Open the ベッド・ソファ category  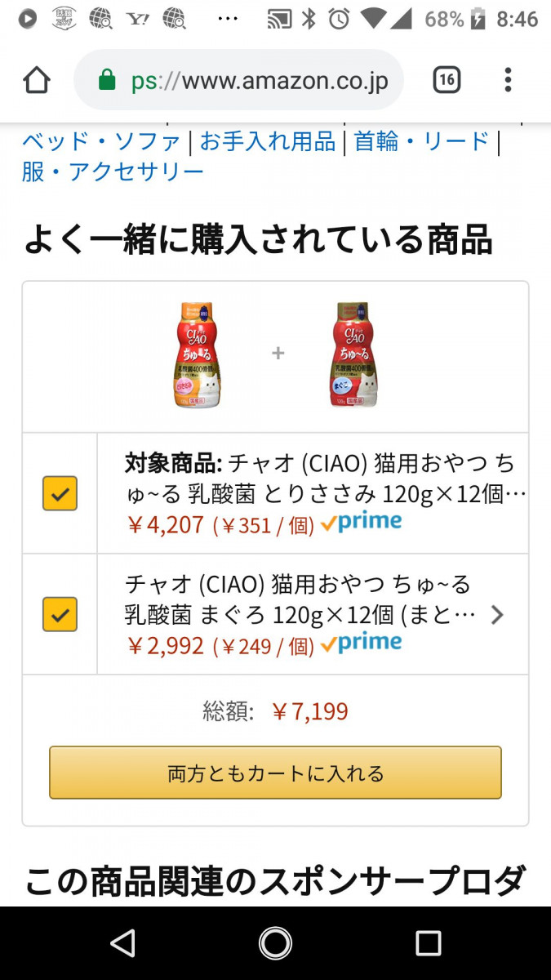(x=101, y=141)
